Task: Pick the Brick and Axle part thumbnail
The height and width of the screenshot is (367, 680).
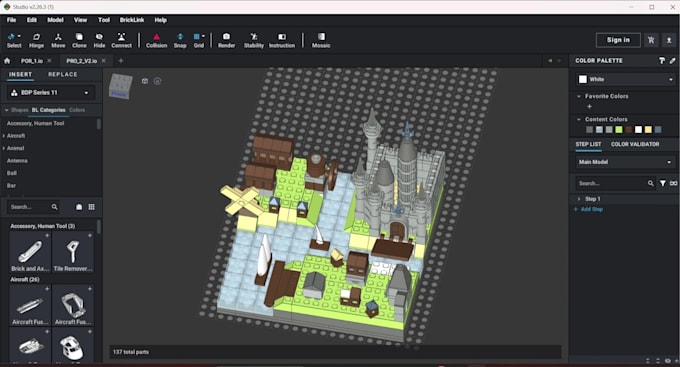Action: (30, 252)
